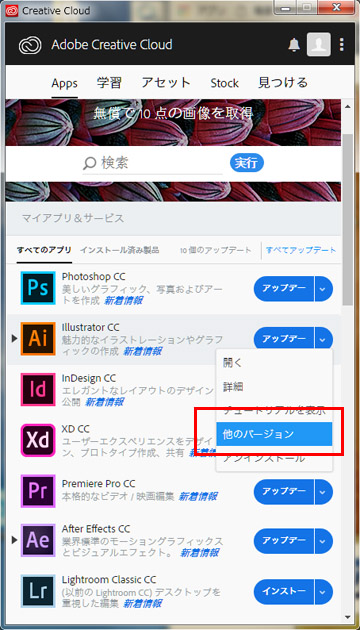Update After Effects CC with アップデート button
This screenshot has height=630, width=360.
tap(284, 541)
